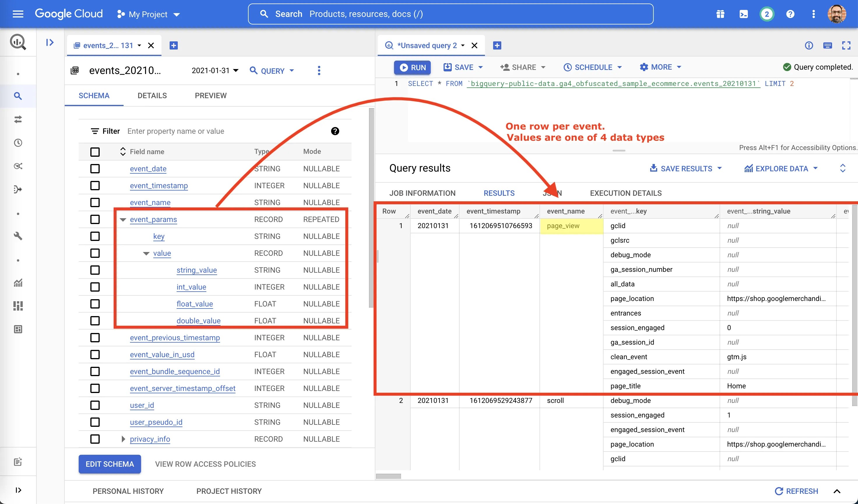Click the RUN query button
858x504 pixels.
click(x=412, y=67)
